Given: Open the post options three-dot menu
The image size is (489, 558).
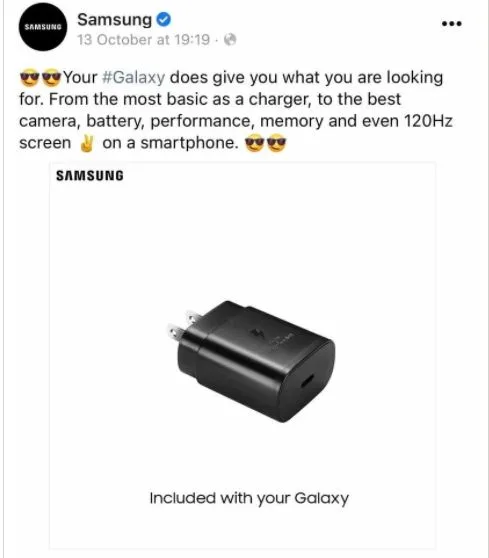Looking at the screenshot, I should pyautogui.click(x=451, y=24).
